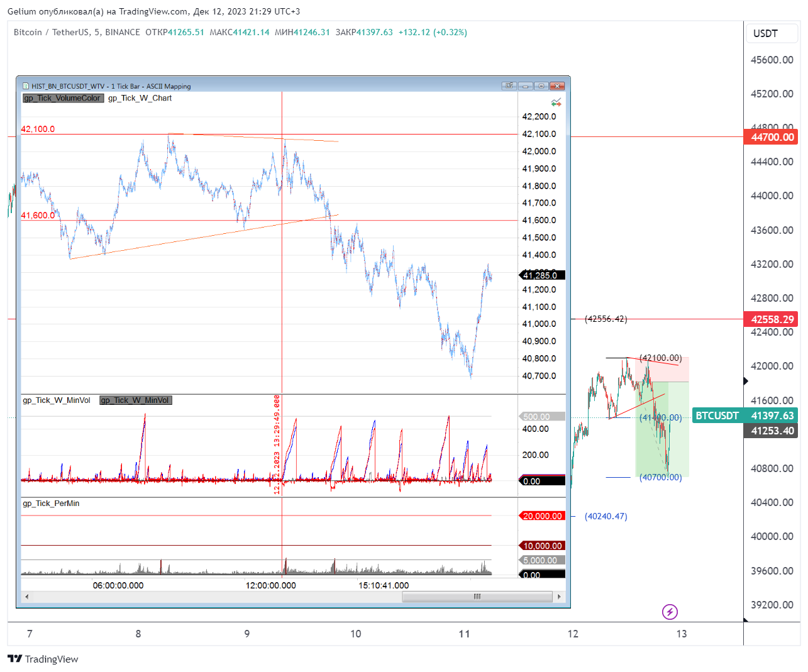Click the right scroll arrow of the tick chart
808x672 pixels.
click(x=559, y=597)
